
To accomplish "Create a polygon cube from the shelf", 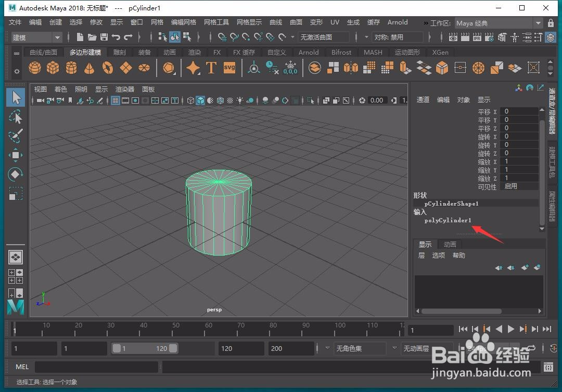I will click(x=53, y=68).
